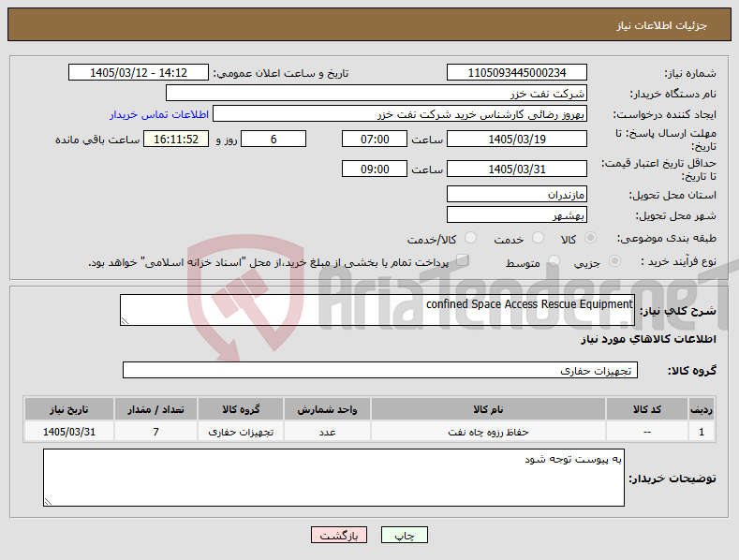Click the unit cell عدد
The image size is (739, 560).
point(327,432)
